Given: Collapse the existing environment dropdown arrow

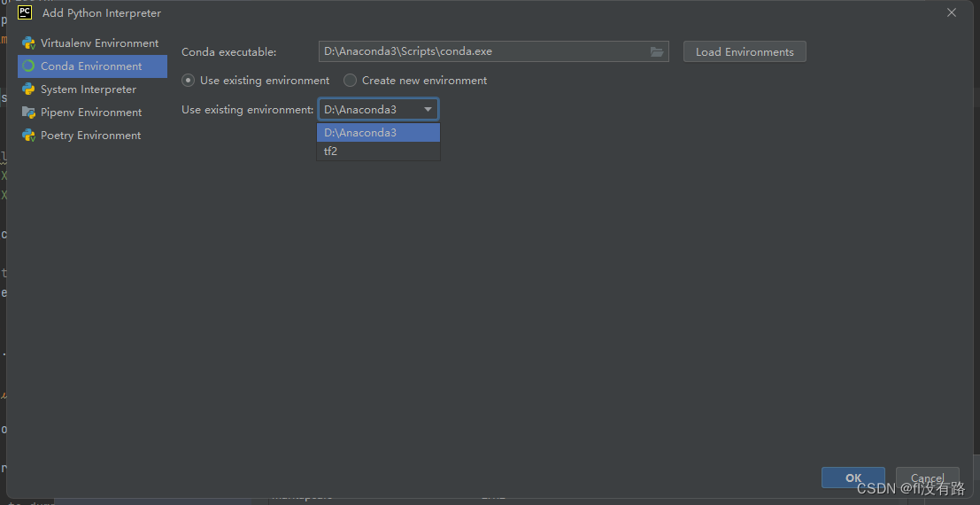Looking at the screenshot, I should point(428,110).
